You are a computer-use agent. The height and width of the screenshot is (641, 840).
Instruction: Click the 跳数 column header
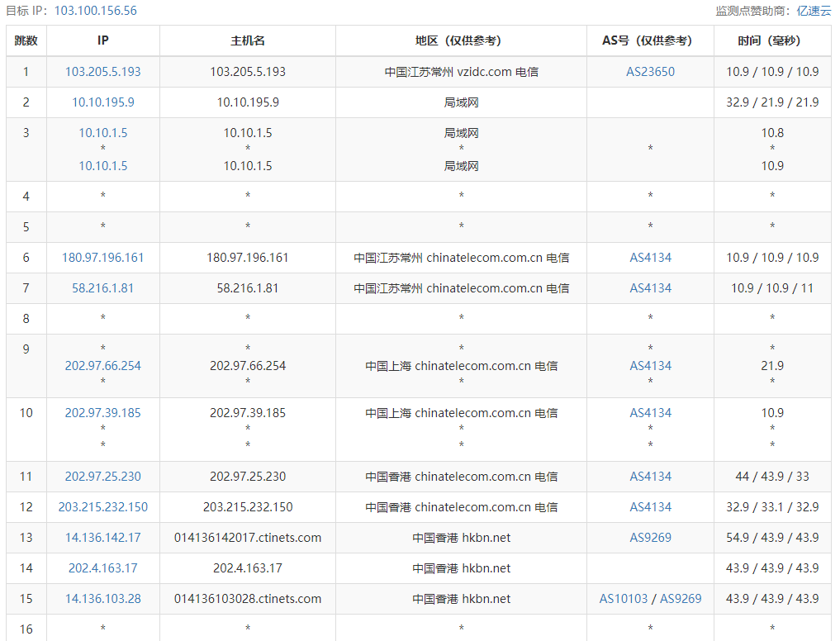click(26, 40)
